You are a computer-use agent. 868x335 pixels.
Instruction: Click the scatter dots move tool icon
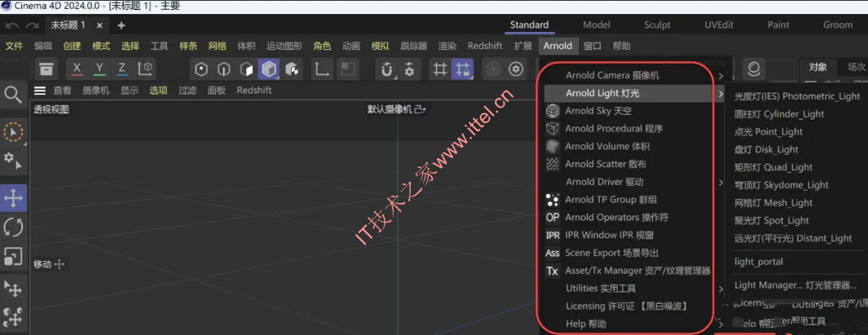point(13,317)
